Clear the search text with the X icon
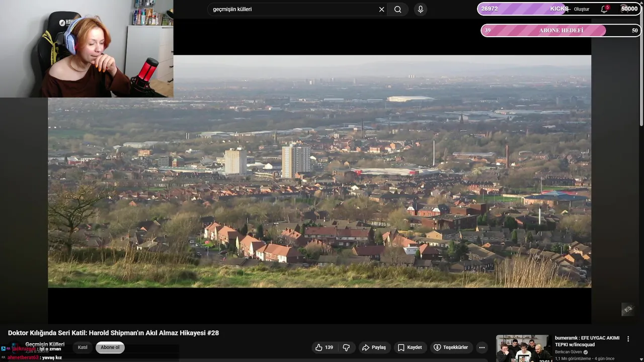Screen dimensions: 644x362 click(381, 9)
